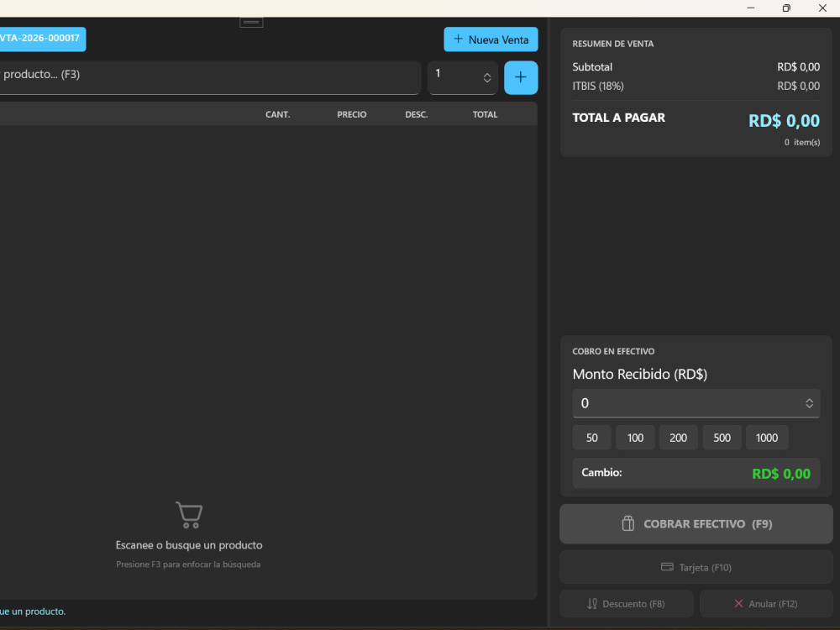Click Cobrar Efectivo (F9) button
Screen dimensions: 840x630
click(696, 524)
